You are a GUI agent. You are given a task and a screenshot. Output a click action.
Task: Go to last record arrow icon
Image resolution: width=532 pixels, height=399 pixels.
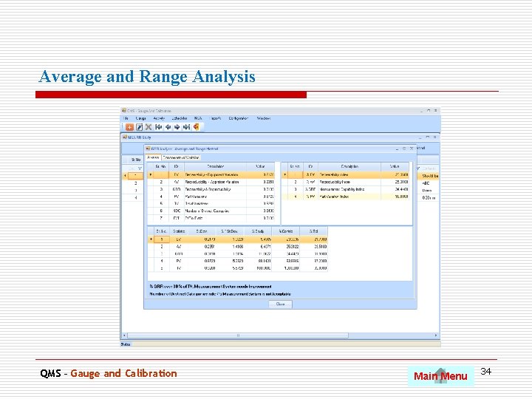click(x=186, y=127)
